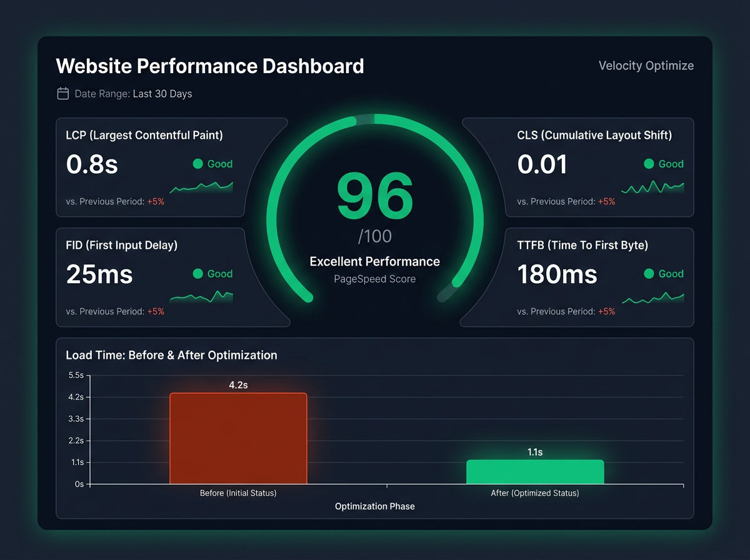Select the TTFB trend sparkline chart
This screenshot has width=750, height=560.
coord(652,299)
